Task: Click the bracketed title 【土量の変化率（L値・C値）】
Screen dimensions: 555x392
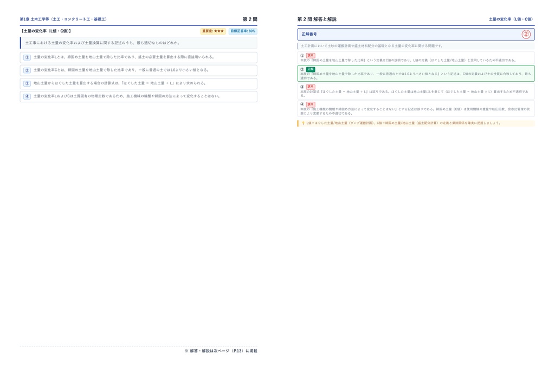Action: (x=46, y=31)
